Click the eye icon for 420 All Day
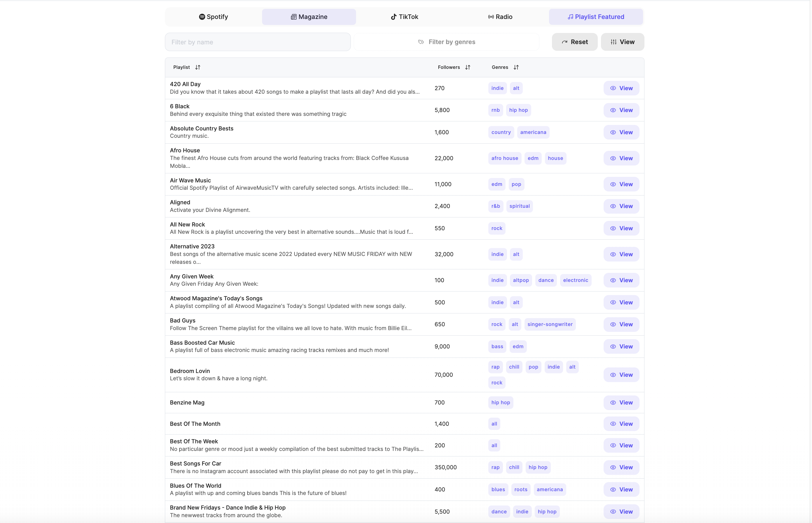 click(x=613, y=88)
